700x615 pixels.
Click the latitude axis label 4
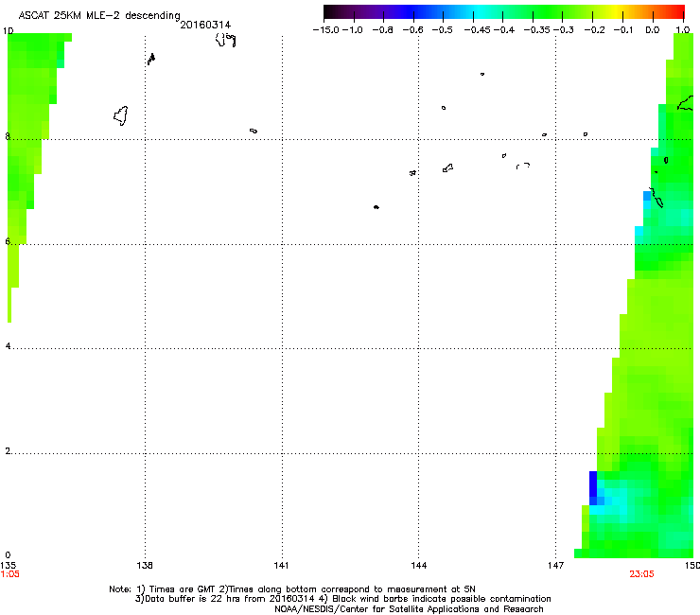tap(8, 346)
